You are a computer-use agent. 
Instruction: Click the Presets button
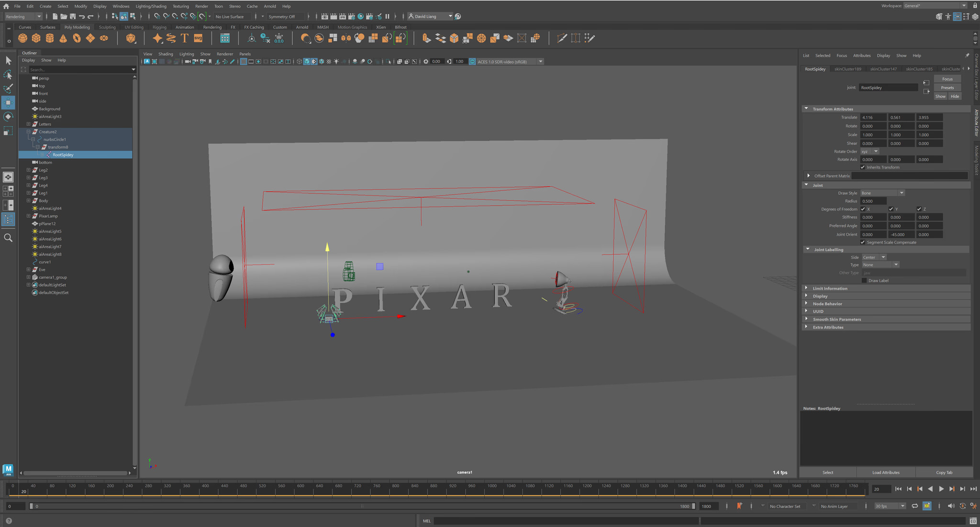point(947,88)
